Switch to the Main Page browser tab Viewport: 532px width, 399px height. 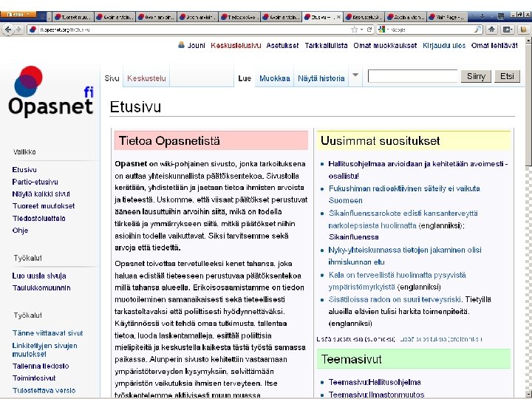coord(448,16)
